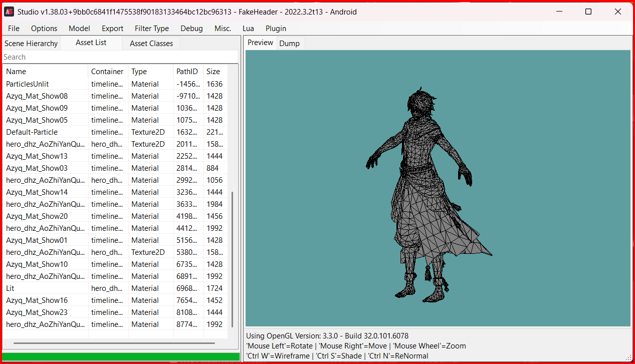
Task: Select the Azyq_Mat_Show09 asset
Action: (x=115, y=108)
